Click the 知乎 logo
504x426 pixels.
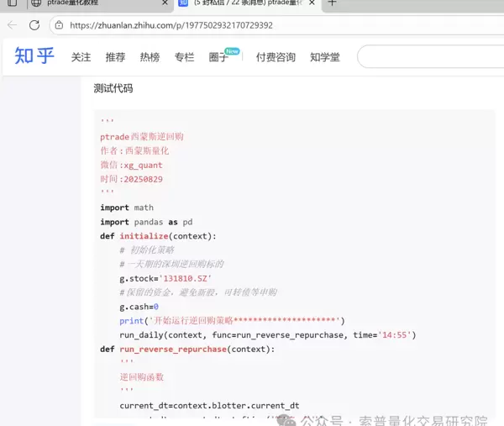[34, 56]
